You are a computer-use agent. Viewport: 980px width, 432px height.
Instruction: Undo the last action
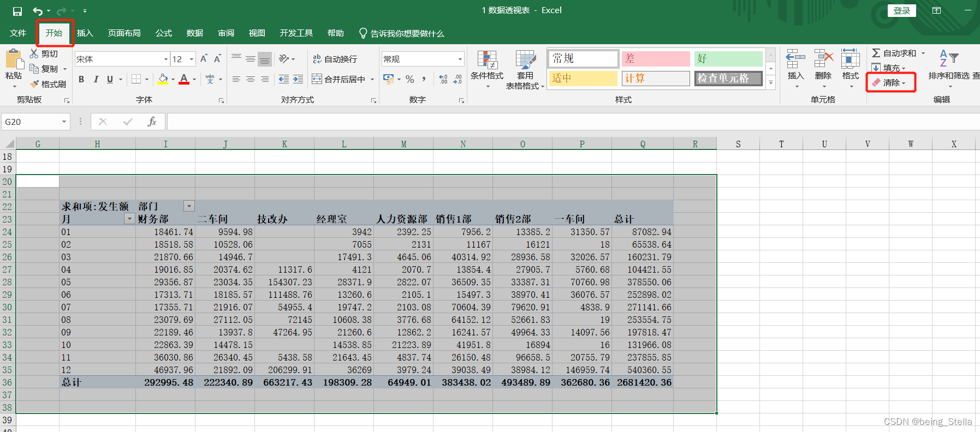[38, 11]
